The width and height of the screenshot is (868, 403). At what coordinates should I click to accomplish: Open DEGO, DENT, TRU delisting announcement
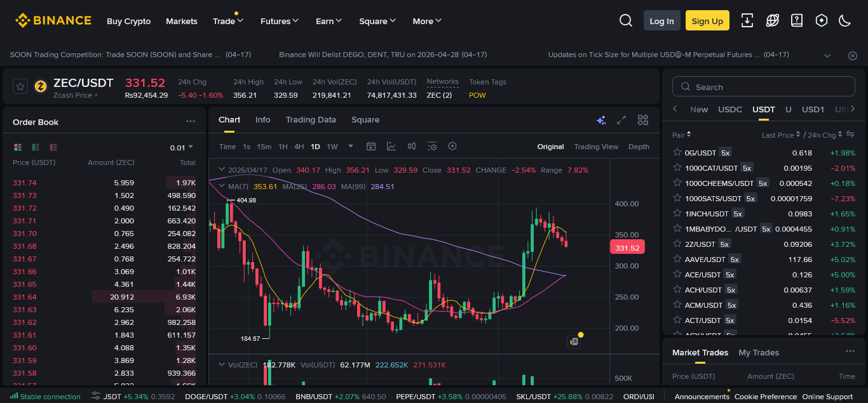coord(383,55)
